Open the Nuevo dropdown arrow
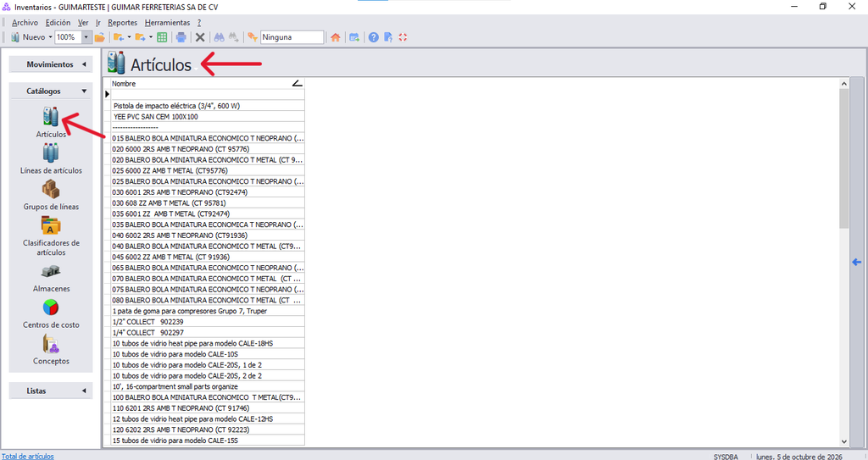 click(50, 37)
